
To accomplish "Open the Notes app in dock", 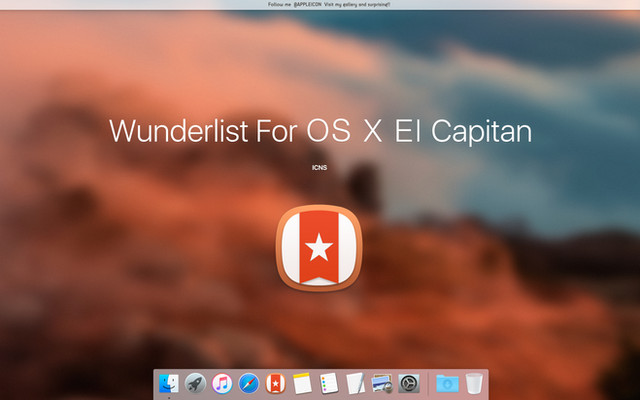I will (302, 383).
